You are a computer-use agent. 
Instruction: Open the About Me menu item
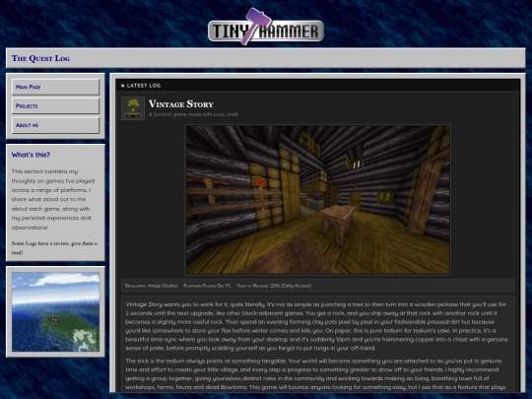pos(55,125)
